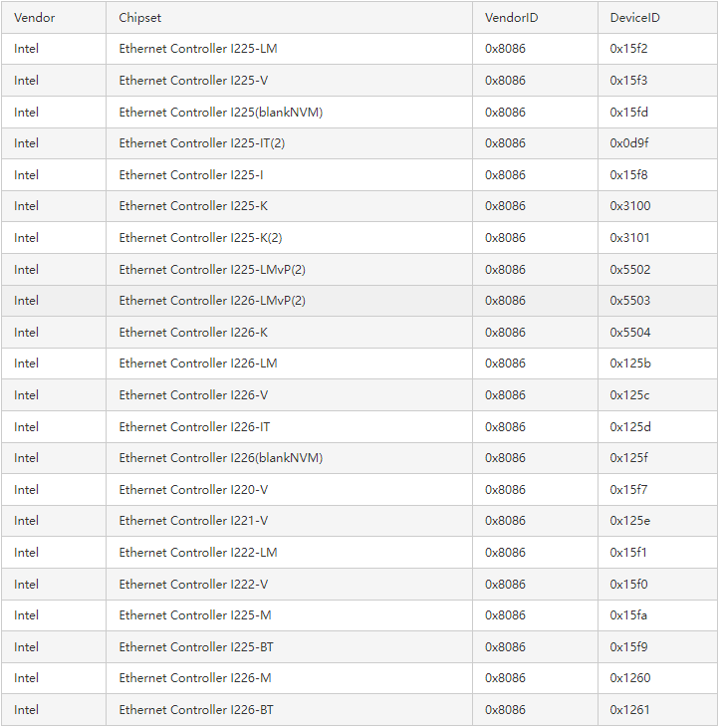
Task: Click device ID 0x5503
Action: pos(630,301)
